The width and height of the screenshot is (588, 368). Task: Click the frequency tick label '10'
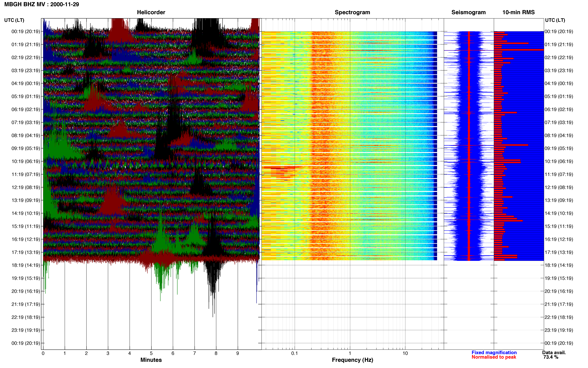pyautogui.click(x=405, y=353)
